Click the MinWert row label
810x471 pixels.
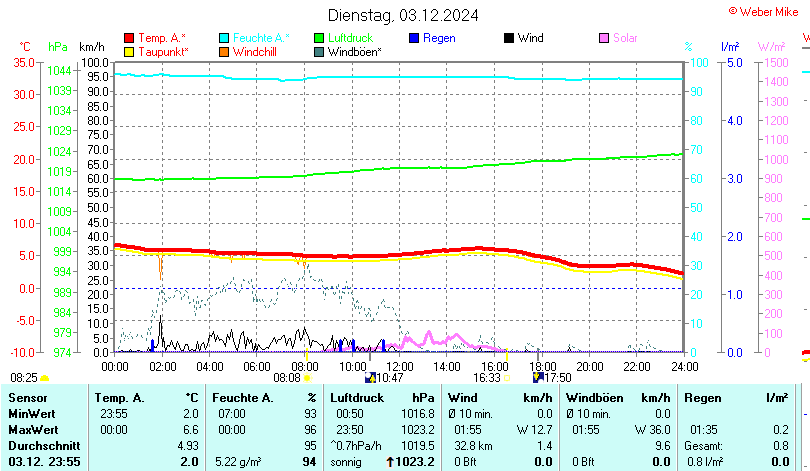point(32,414)
